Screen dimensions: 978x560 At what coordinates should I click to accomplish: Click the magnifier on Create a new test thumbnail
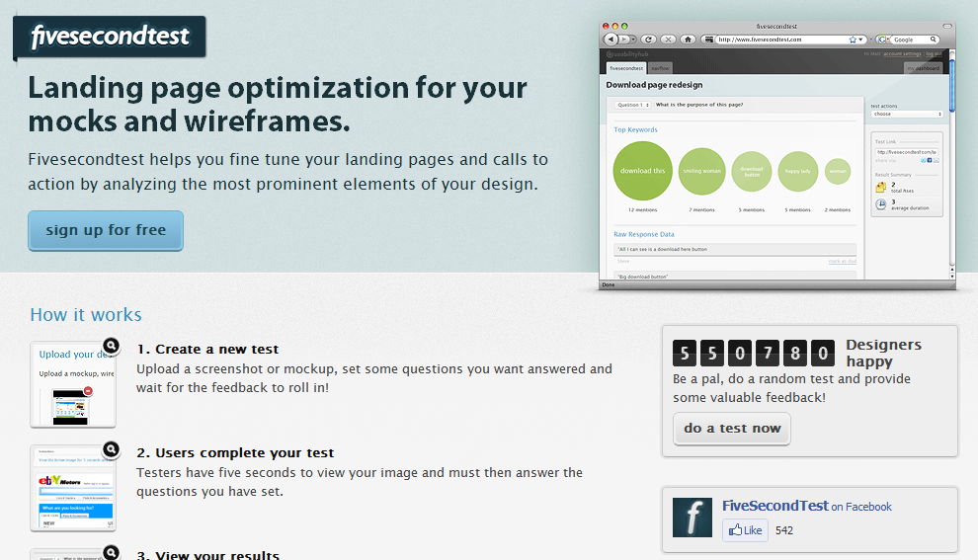pos(111,346)
